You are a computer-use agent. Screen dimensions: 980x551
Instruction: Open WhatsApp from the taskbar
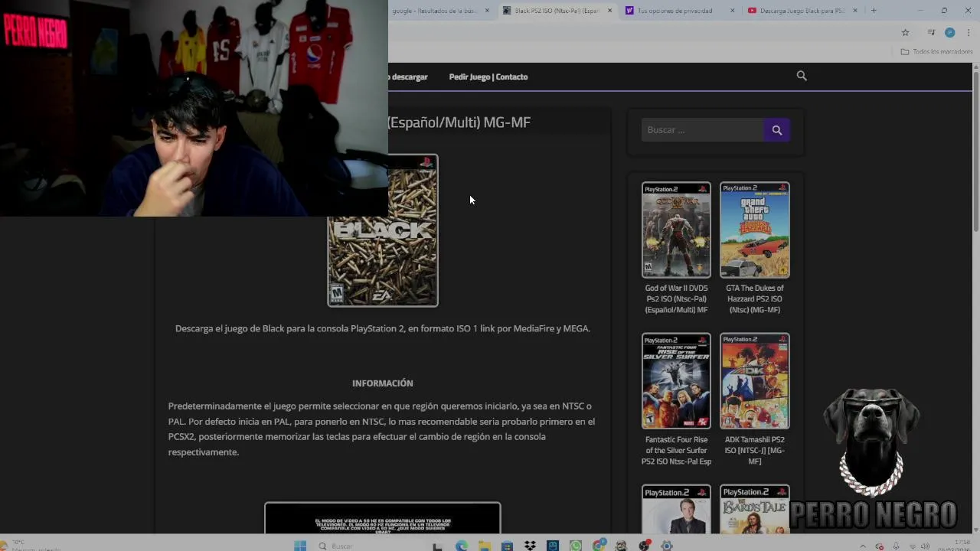[x=576, y=546]
